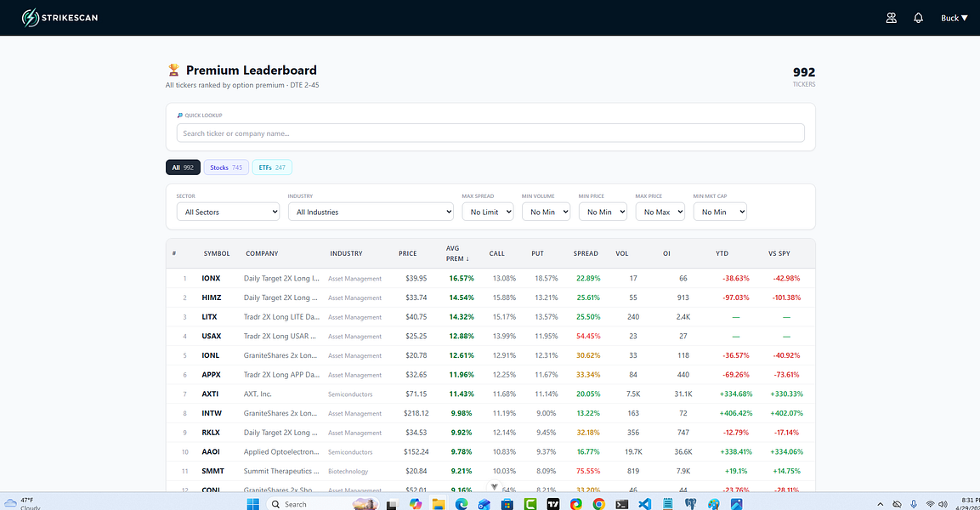The height and width of the screenshot is (510, 980).
Task: Click Applied Optoelectron... company name
Action: coord(281,452)
